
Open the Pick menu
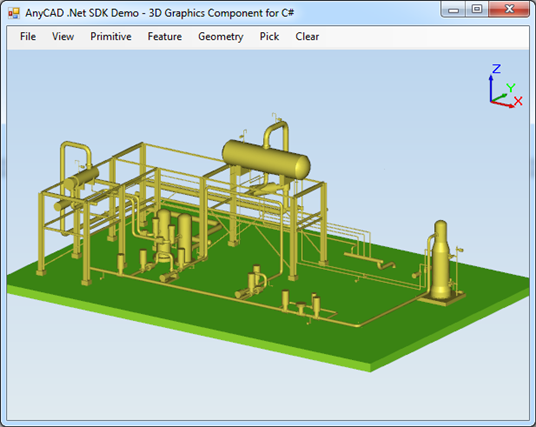pyautogui.click(x=269, y=37)
